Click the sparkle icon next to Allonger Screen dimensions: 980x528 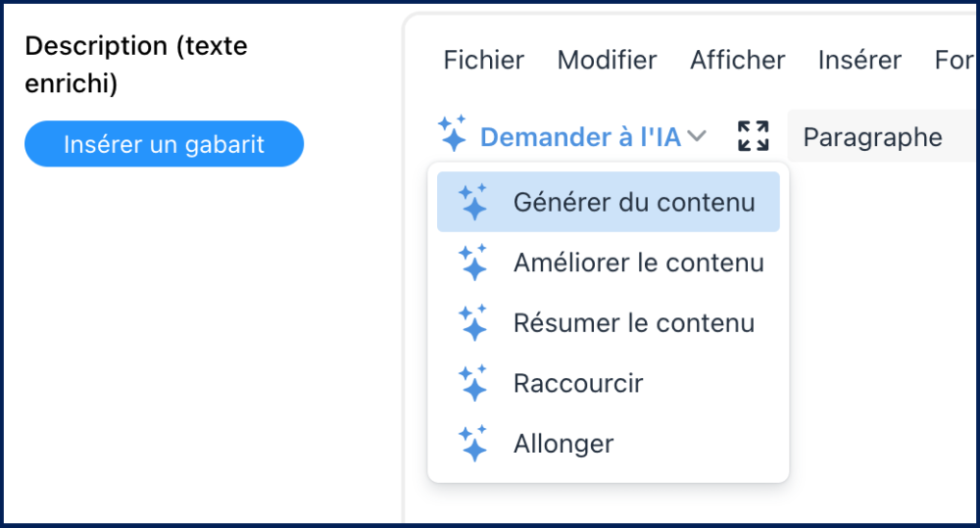point(472,444)
